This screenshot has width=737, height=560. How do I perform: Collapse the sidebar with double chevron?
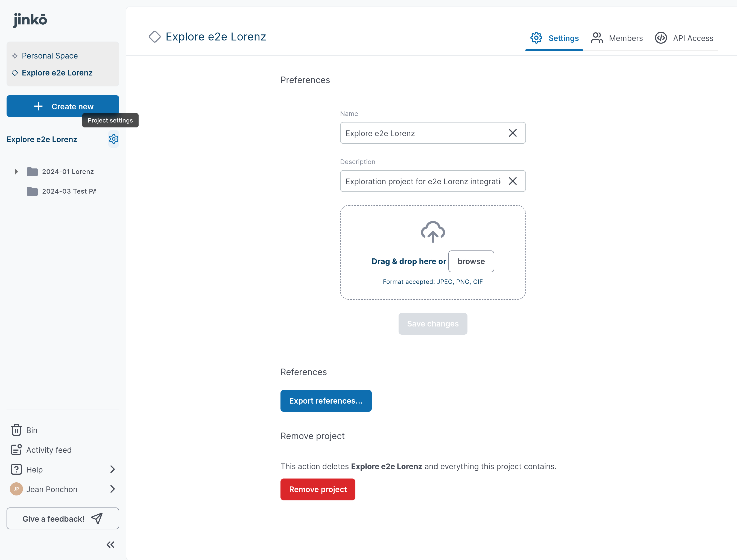110,544
